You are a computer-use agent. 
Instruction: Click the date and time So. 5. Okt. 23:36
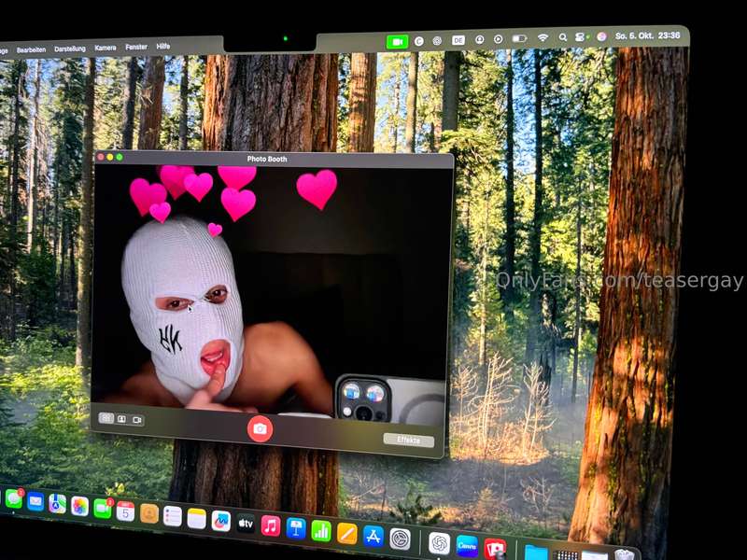(x=647, y=35)
